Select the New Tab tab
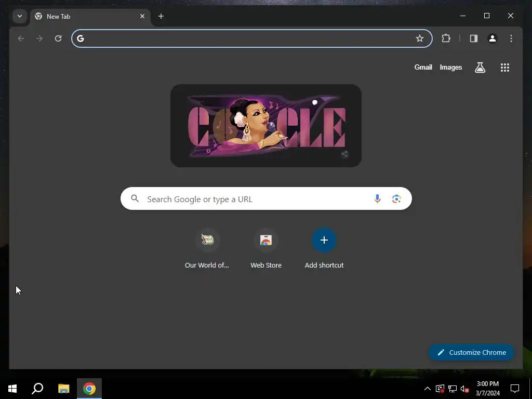The image size is (532, 399). [x=90, y=16]
